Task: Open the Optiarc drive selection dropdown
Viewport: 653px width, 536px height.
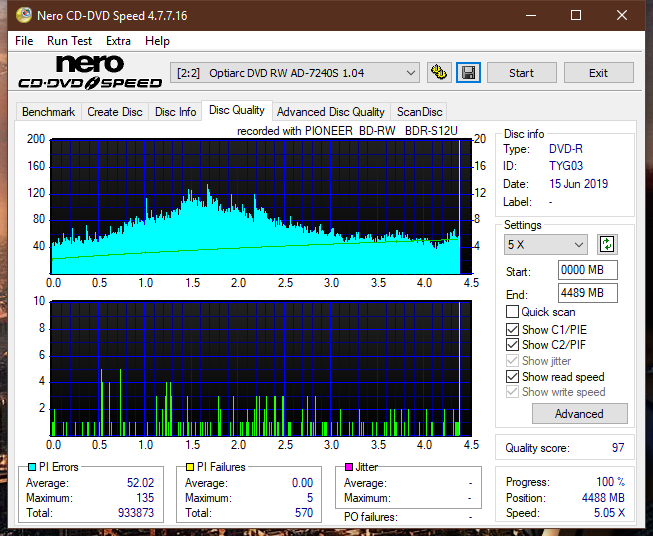Action: (294, 73)
